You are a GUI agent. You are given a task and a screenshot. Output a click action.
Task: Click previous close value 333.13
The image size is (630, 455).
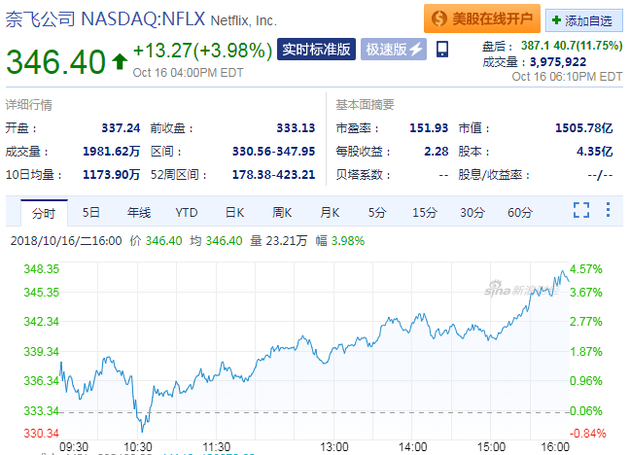pyautogui.click(x=295, y=128)
